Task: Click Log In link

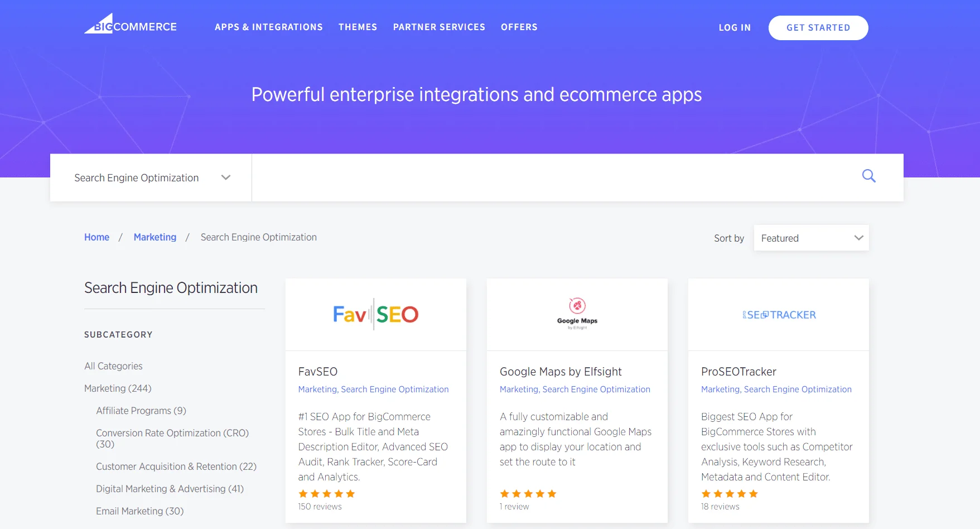Action: 735,27
